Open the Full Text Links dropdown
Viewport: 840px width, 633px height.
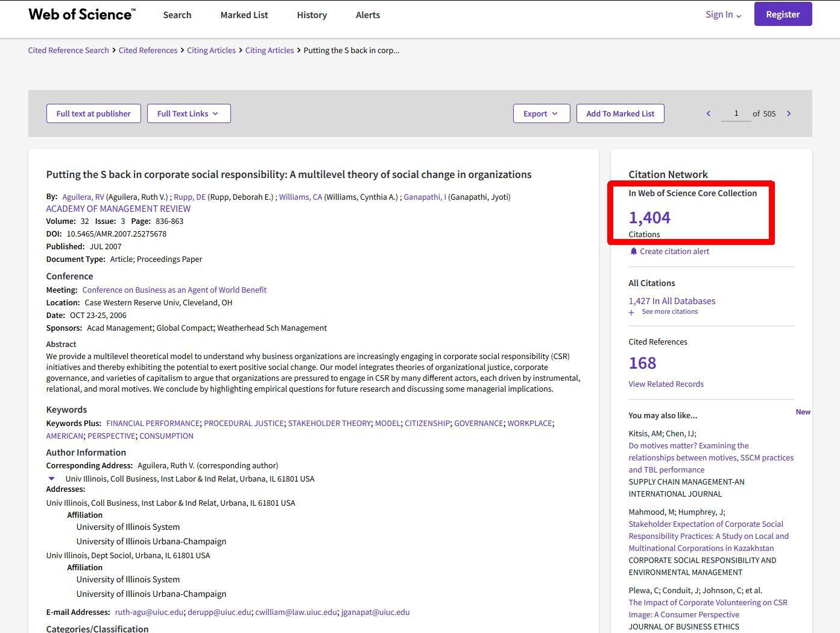coord(189,113)
